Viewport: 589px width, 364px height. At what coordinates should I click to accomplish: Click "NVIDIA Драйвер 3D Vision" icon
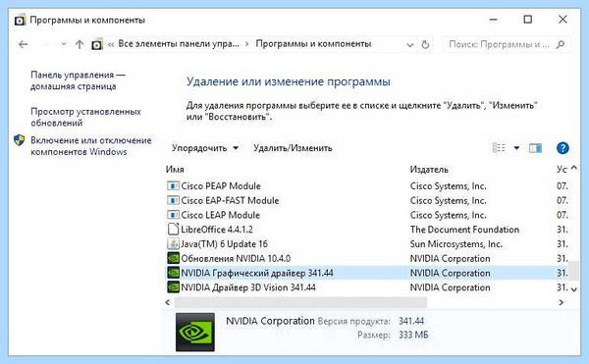pyautogui.click(x=173, y=287)
